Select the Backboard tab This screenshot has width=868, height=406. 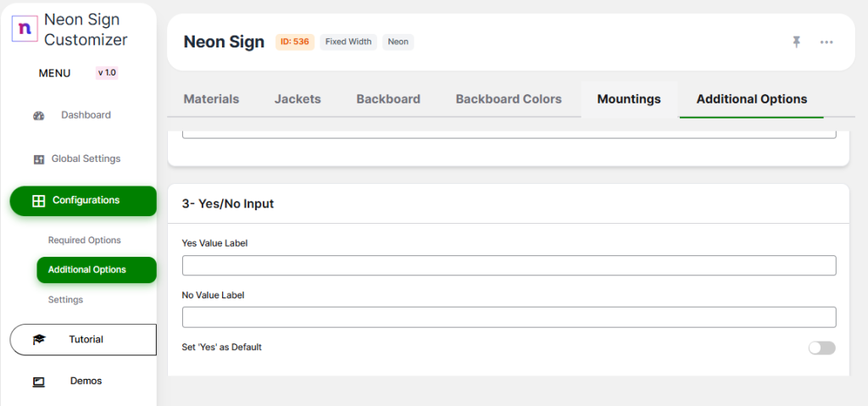point(388,99)
